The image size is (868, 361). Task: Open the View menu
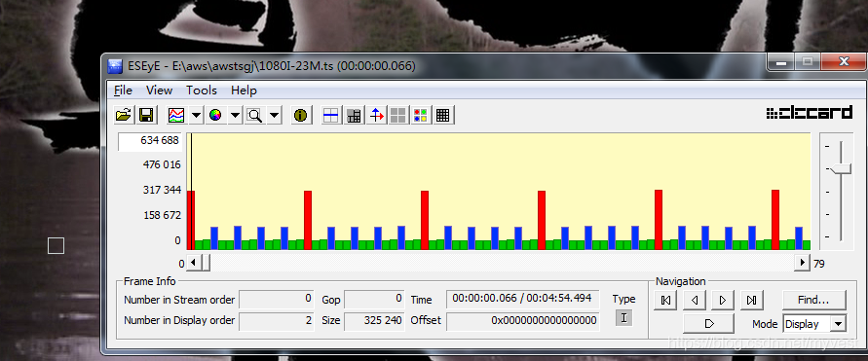point(160,90)
